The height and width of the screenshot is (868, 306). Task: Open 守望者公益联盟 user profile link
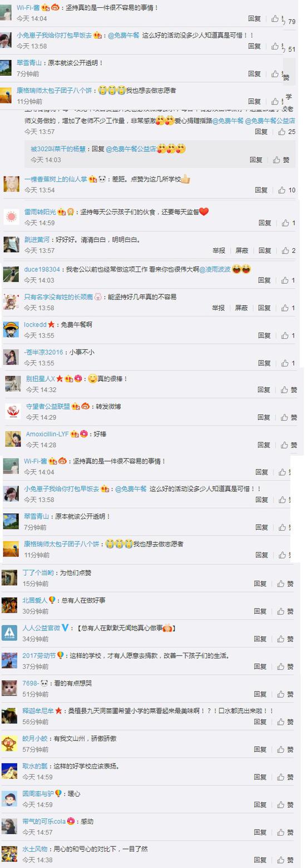tap(48, 407)
